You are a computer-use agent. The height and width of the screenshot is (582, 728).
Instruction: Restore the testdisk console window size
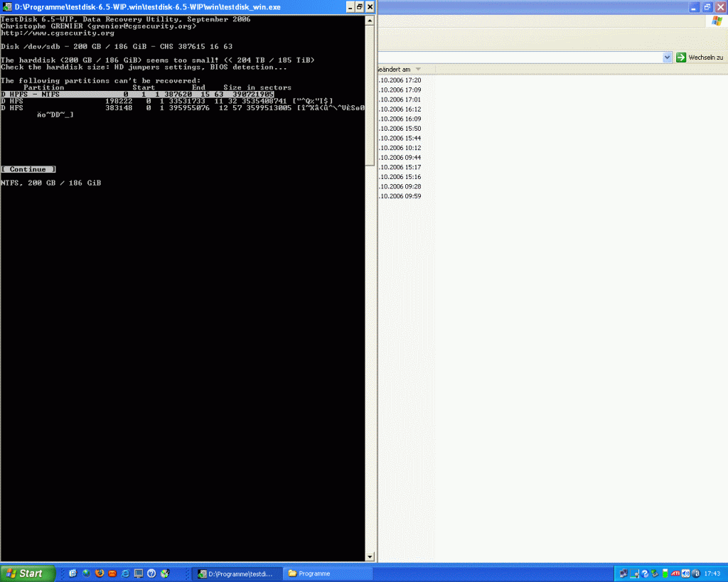pos(360,7)
